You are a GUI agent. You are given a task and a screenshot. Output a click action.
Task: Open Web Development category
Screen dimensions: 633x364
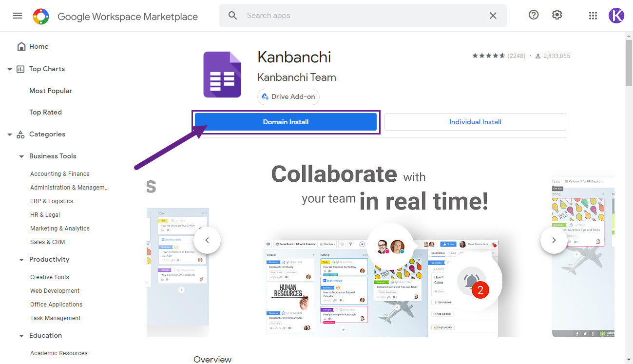click(x=55, y=290)
